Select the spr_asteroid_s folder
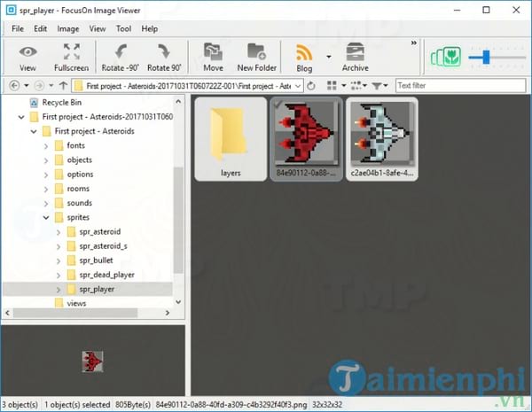 tap(103, 245)
